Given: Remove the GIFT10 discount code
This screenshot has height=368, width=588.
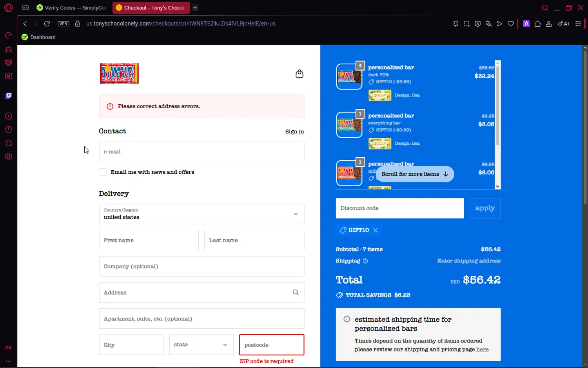Looking at the screenshot, I should click(x=376, y=230).
